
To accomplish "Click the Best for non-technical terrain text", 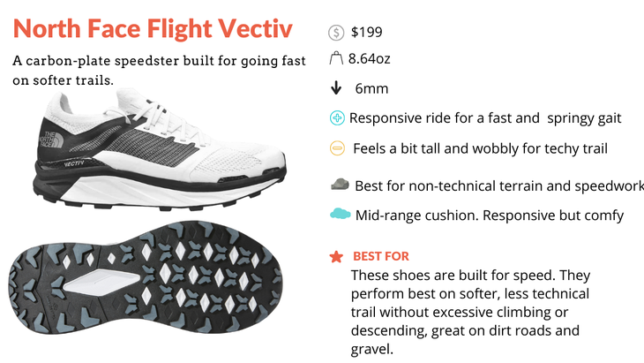I will click(x=499, y=185).
